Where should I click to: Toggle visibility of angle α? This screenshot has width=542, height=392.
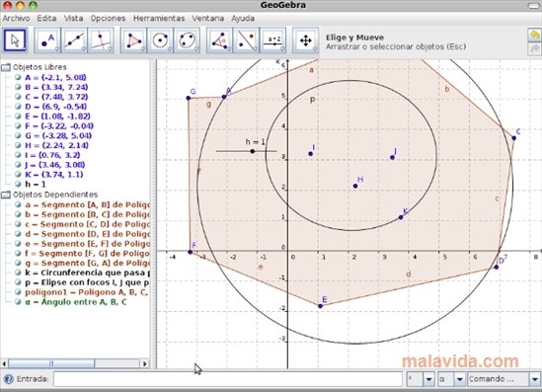point(18,302)
